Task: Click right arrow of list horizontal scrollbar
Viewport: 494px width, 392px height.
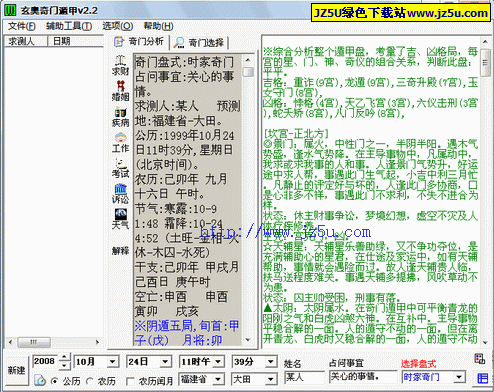Action: (x=97, y=342)
